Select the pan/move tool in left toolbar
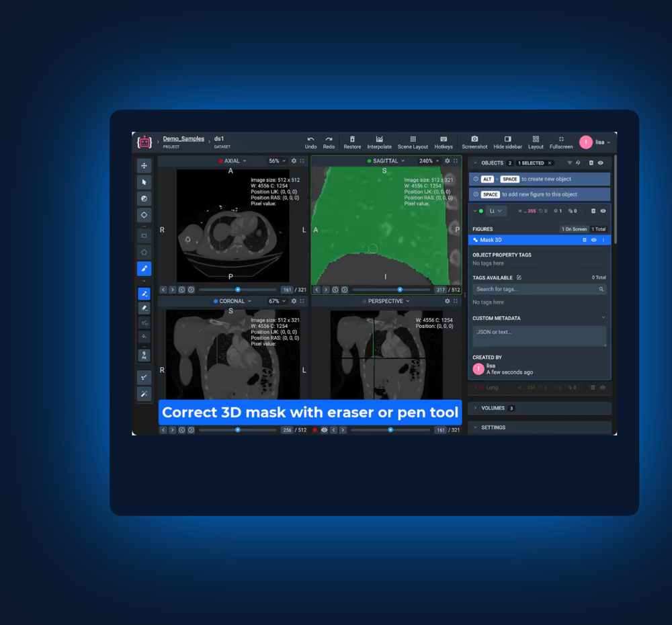This screenshot has width=672, height=625. 144,165
